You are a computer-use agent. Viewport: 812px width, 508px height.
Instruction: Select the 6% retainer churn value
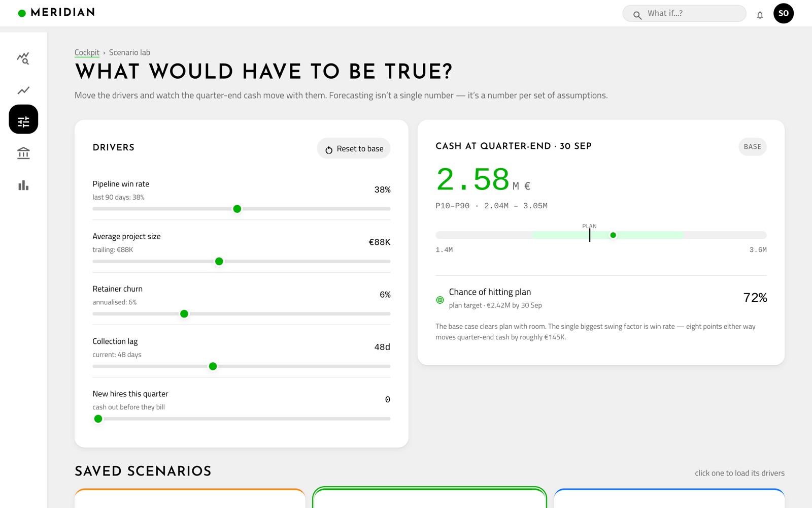coord(385,295)
